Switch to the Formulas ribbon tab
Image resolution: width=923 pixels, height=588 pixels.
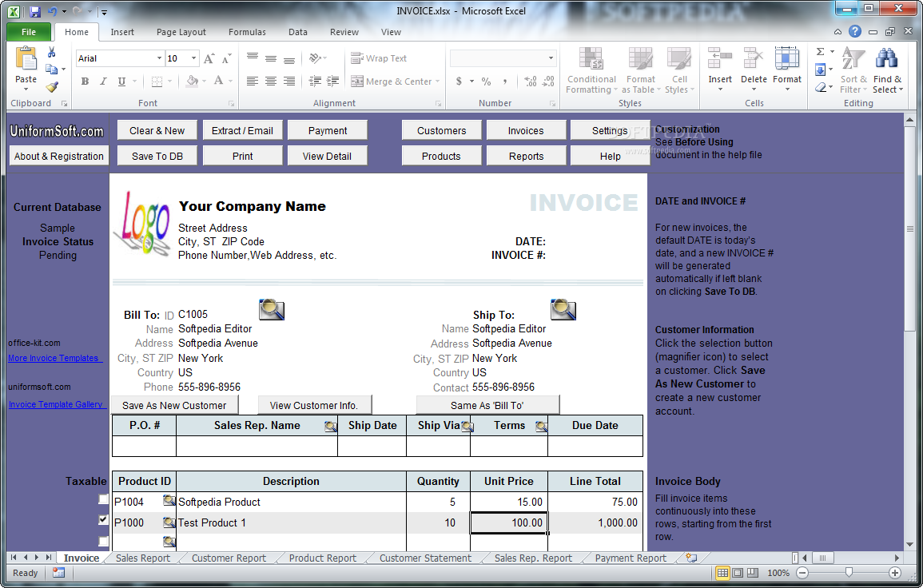[247, 32]
